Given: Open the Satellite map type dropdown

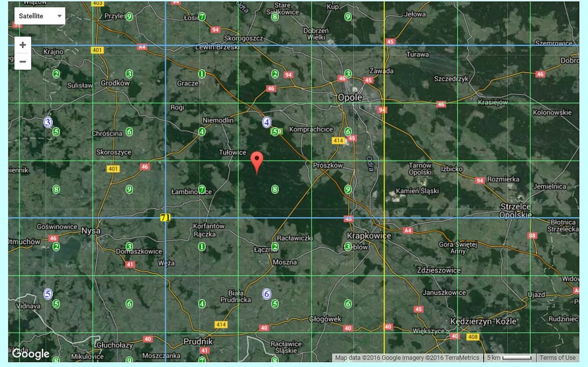Looking at the screenshot, I should [x=39, y=16].
